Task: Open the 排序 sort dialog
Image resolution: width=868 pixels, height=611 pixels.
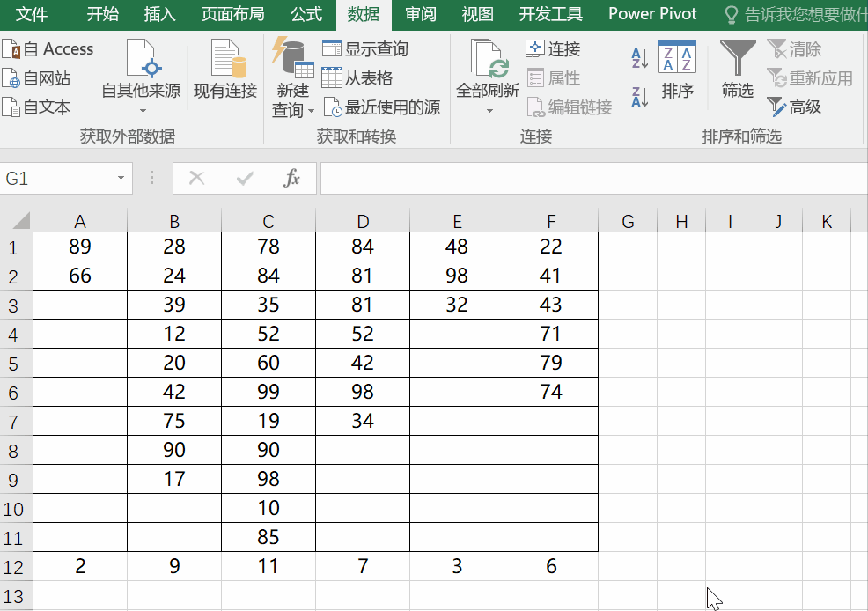Action: click(677, 70)
